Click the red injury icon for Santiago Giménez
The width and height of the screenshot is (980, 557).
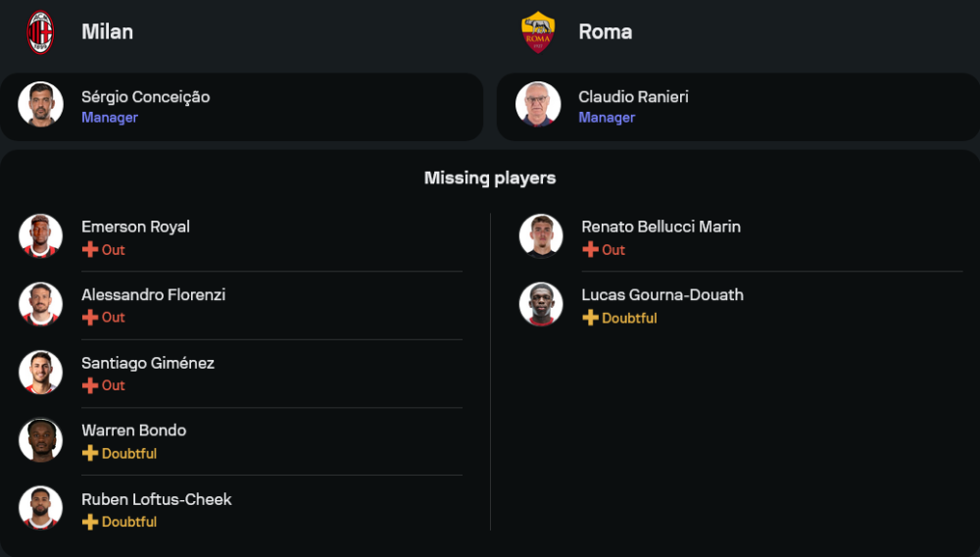click(90, 385)
